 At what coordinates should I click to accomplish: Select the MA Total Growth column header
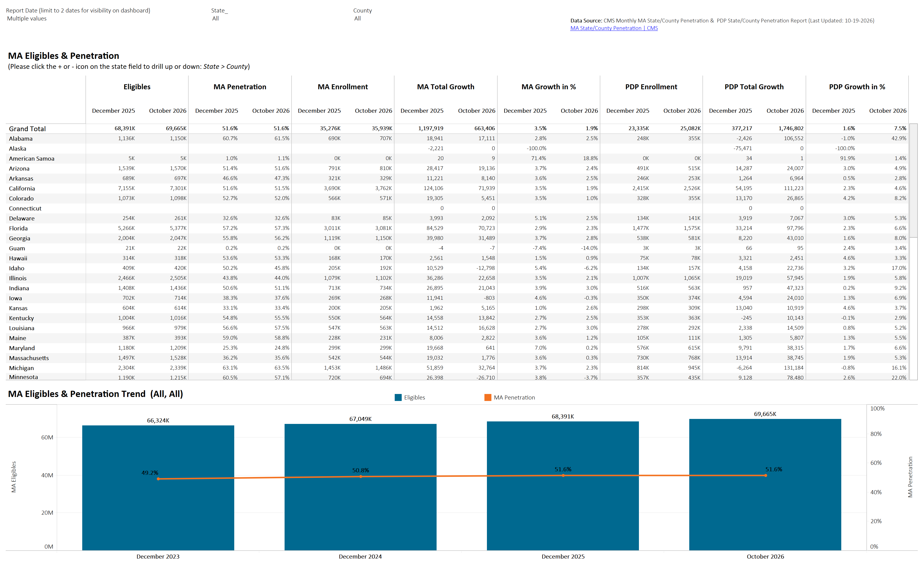coord(446,87)
